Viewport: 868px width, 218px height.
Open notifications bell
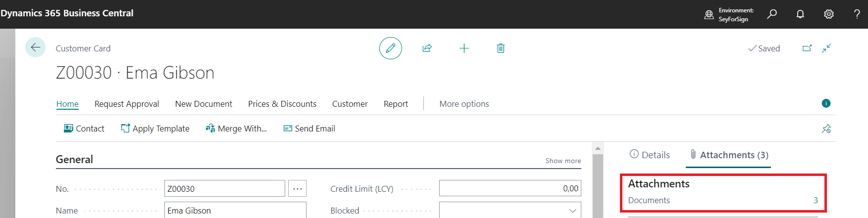pyautogui.click(x=800, y=14)
